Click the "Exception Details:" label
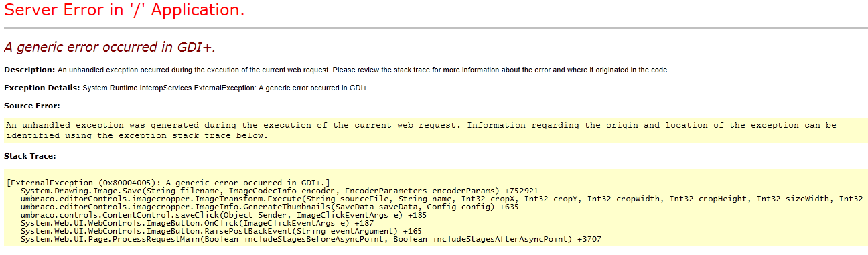Image resolution: width=868 pixels, height=255 pixels. [x=42, y=88]
